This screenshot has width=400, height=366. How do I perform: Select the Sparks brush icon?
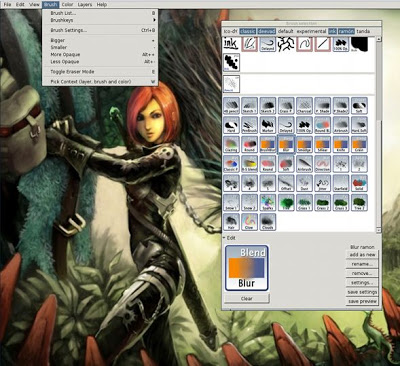268,203
